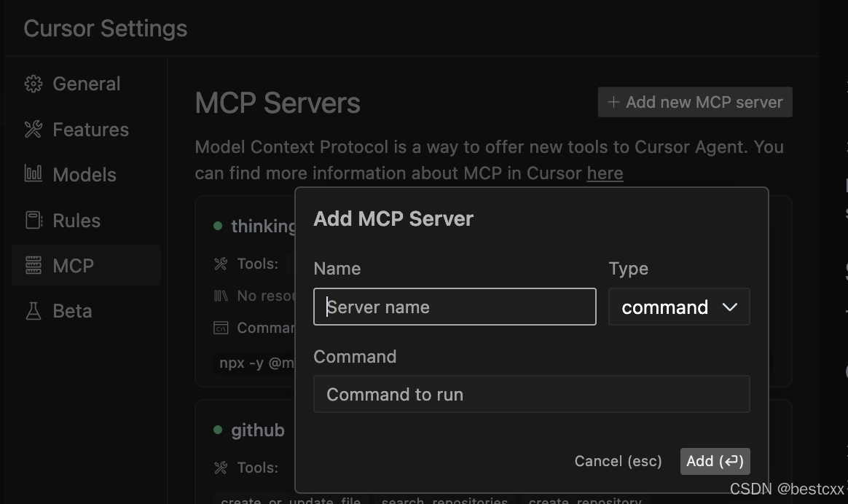Click Tools wrench icon of github server
This screenshot has height=504, width=848.
(221, 468)
